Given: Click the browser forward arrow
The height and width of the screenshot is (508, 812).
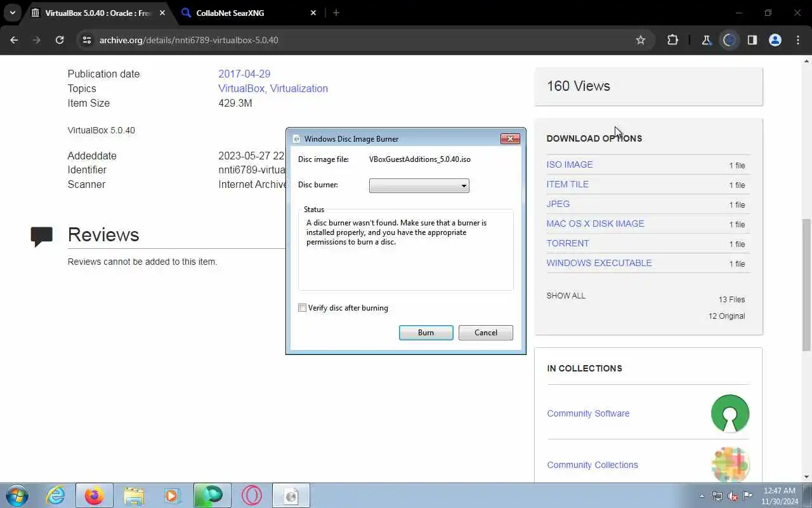Looking at the screenshot, I should (x=37, y=40).
